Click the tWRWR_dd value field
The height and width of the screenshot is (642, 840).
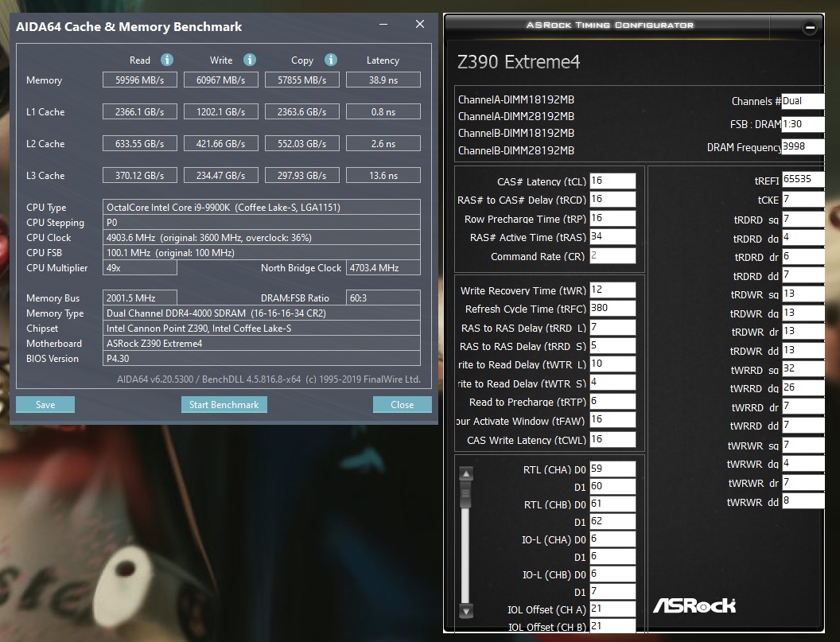coord(803,501)
